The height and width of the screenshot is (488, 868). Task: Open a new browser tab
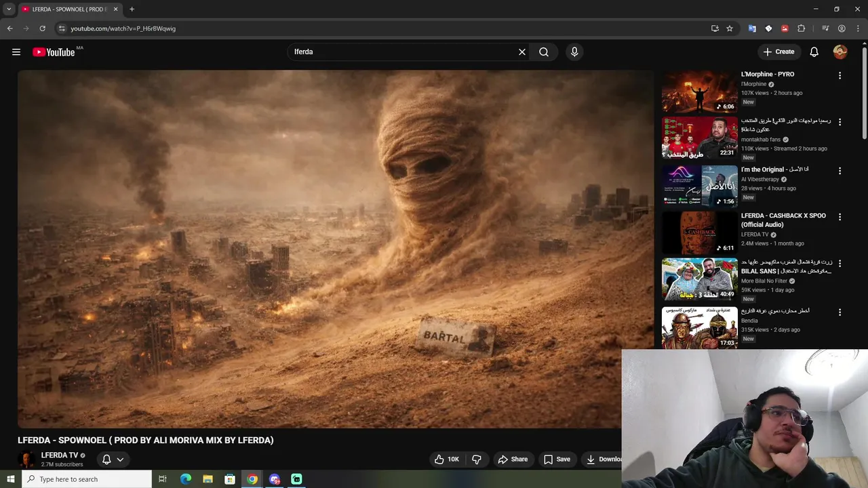(132, 9)
